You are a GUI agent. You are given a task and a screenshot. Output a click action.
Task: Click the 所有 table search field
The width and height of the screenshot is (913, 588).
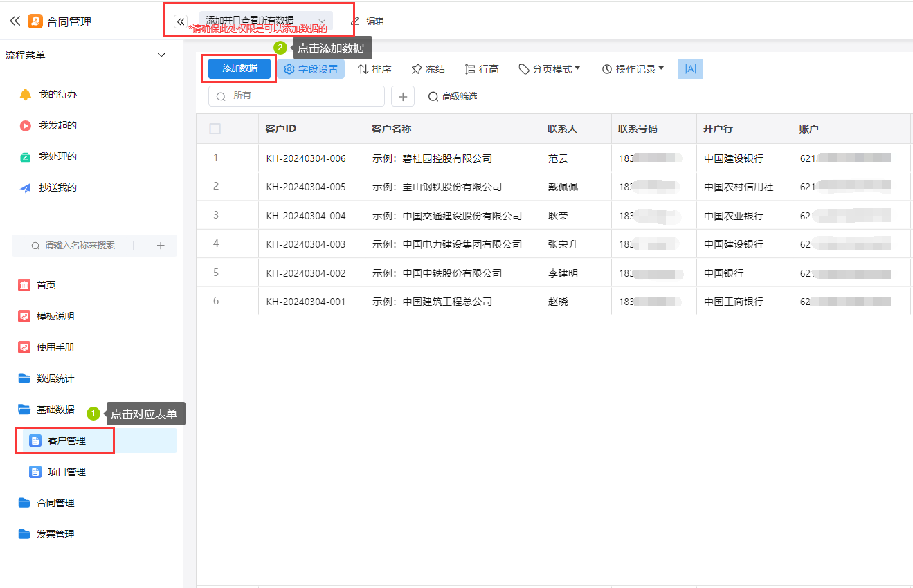[x=296, y=96]
